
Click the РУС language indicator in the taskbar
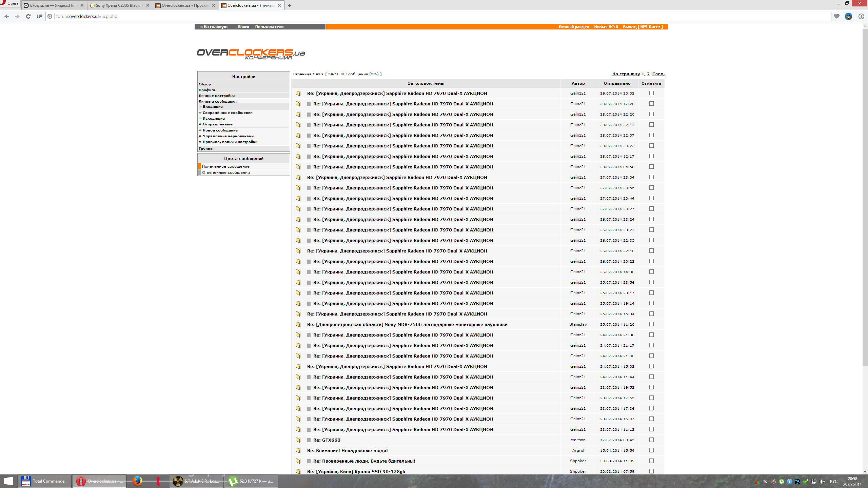pyautogui.click(x=834, y=482)
